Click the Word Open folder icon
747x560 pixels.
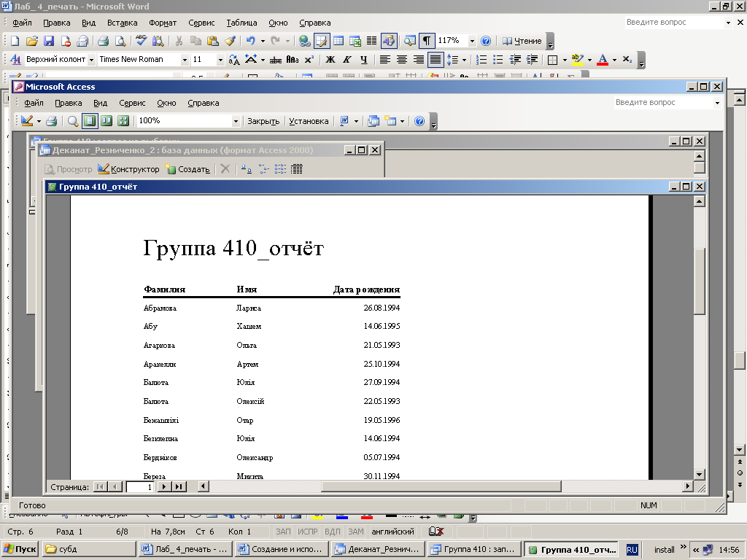coord(32,41)
